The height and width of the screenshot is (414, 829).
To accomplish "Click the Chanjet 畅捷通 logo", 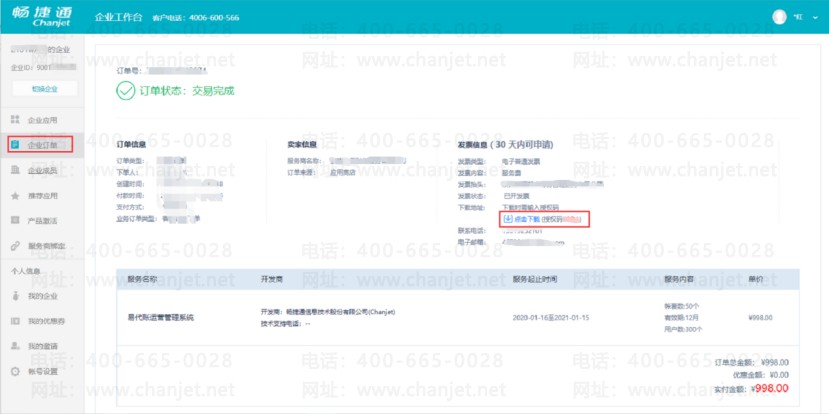I will coord(42,17).
